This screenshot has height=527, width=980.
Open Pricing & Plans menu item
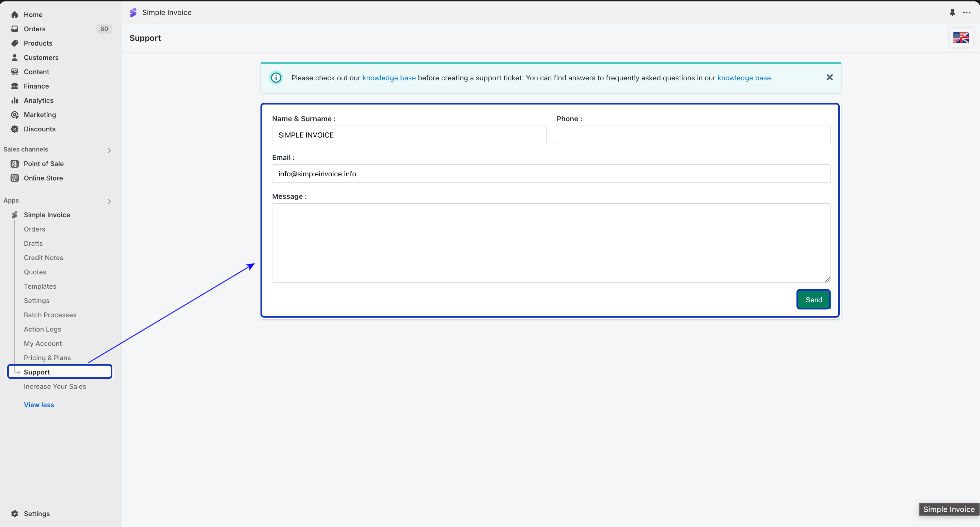click(47, 357)
